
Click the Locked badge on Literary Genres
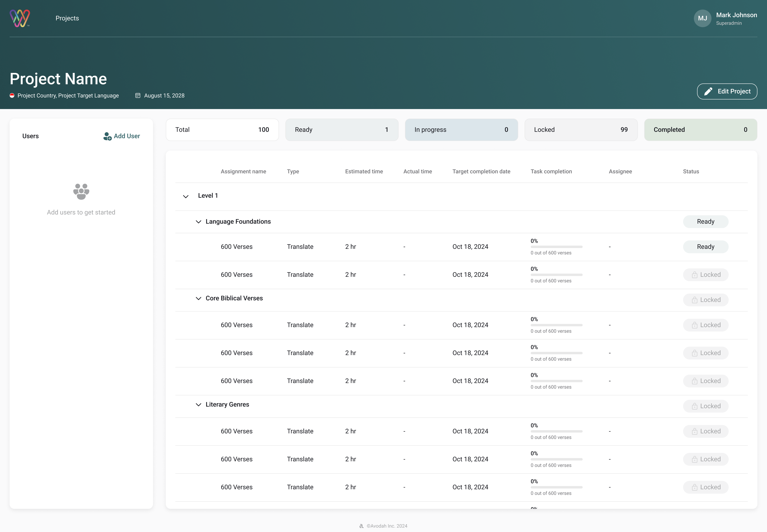tap(706, 406)
